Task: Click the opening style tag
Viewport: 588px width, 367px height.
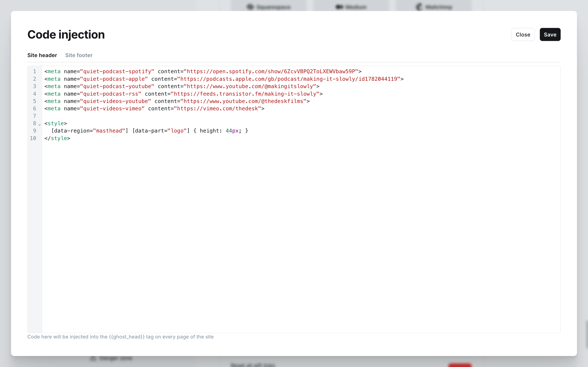Action: coord(56,123)
